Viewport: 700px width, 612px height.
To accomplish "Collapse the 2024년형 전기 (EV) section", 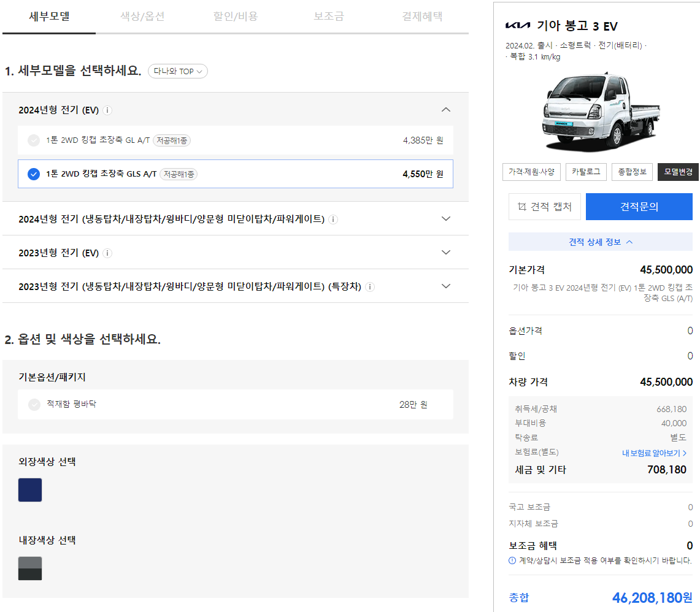I will pyautogui.click(x=445, y=110).
